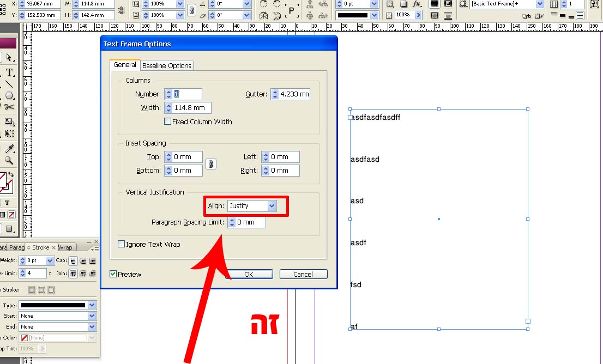Open the stroke Type line style swatch
The width and height of the screenshot is (603, 364).
53,305
